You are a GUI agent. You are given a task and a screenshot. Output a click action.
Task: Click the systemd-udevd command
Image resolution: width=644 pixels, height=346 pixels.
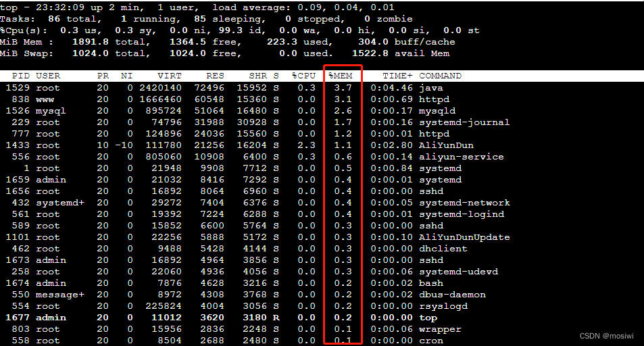coord(458,272)
